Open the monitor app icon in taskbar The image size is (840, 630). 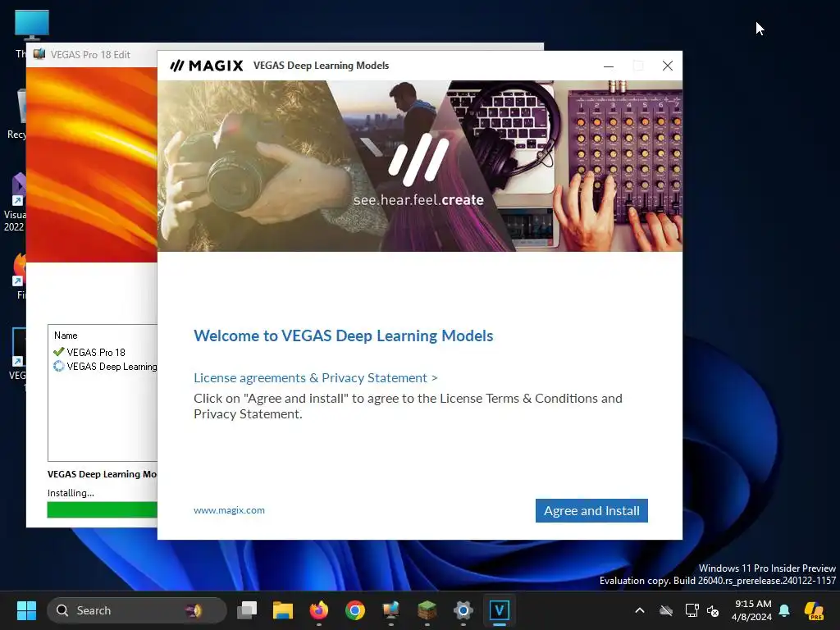(x=391, y=610)
